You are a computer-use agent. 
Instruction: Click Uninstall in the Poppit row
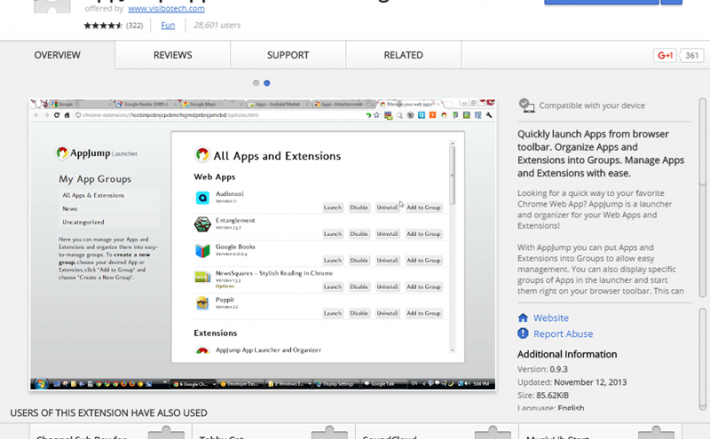pos(387,313)
